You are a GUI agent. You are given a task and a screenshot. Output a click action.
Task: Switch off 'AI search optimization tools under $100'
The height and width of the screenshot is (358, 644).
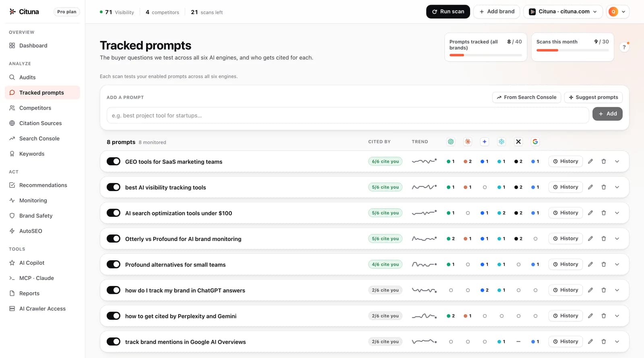[114, 213]
